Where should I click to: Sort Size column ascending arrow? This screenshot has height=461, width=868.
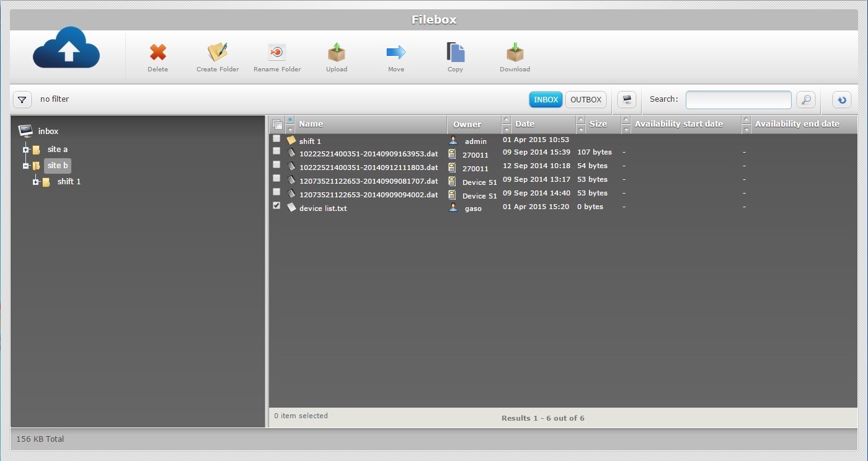[x=581, y=120]
